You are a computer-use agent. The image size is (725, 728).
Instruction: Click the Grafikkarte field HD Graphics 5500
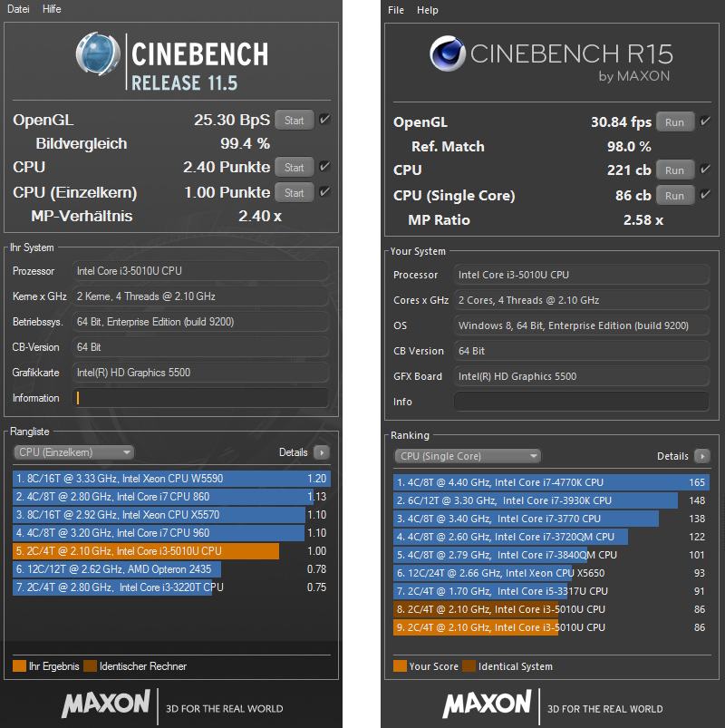200,373
